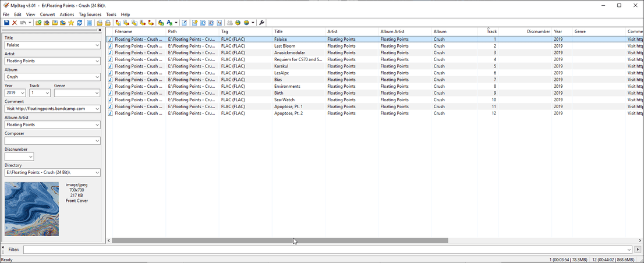
Task: Select the 'Environments' track row
Action: click(374, 86)
